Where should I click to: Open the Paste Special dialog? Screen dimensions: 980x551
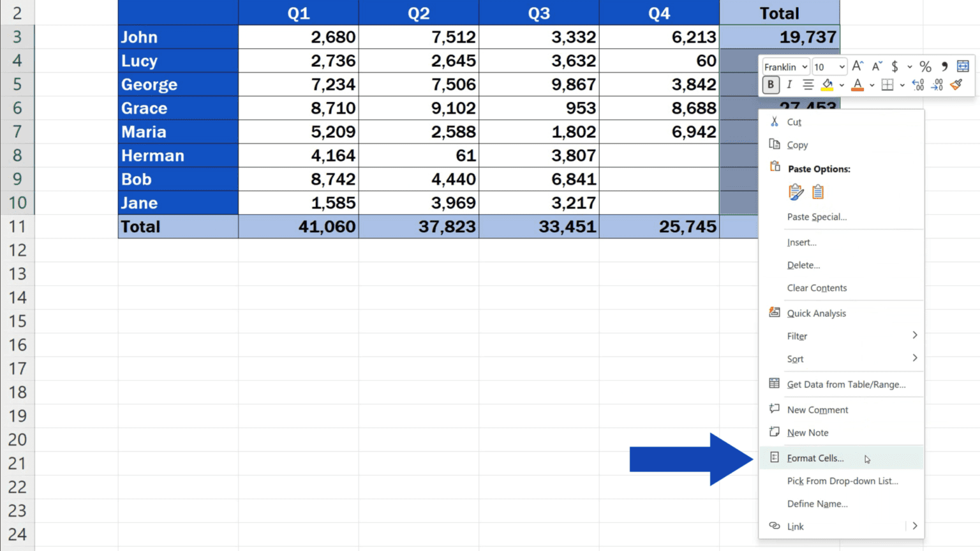[x=817, y=217]
